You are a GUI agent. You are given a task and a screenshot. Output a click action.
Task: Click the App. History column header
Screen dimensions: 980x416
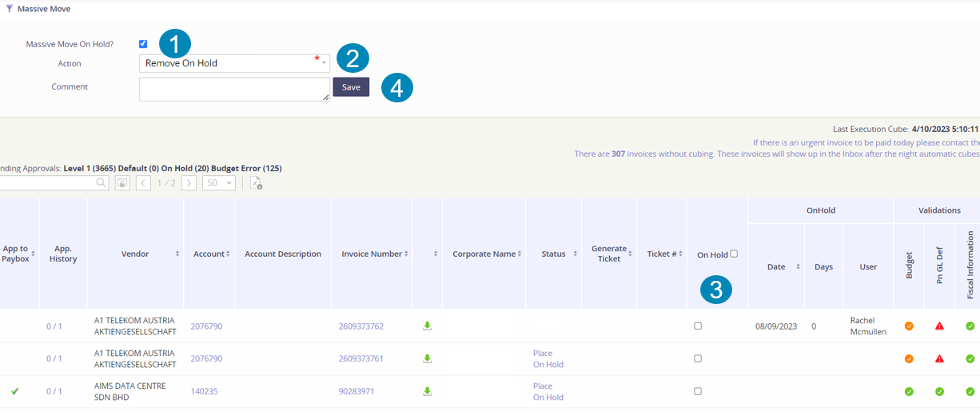(x=63, y=254)
